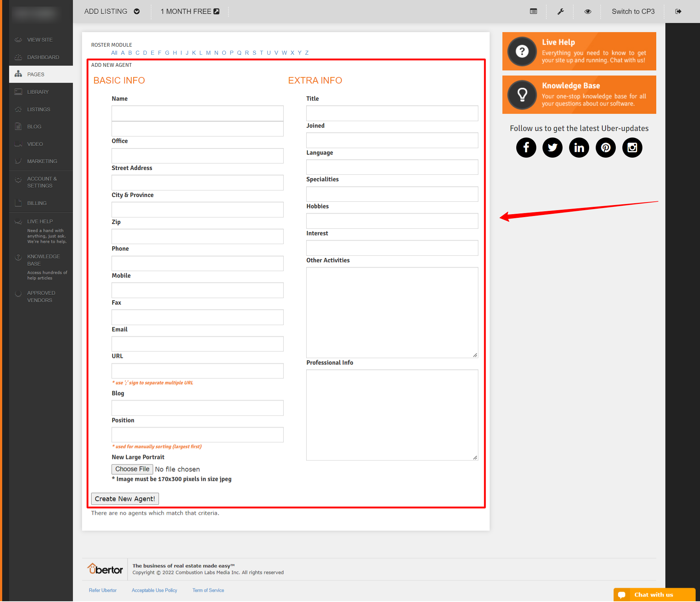The height and width of the screenshot is (602, 700).
Task: Click the second Name input field
Action: pyautogui.click(x=198, y=129)
